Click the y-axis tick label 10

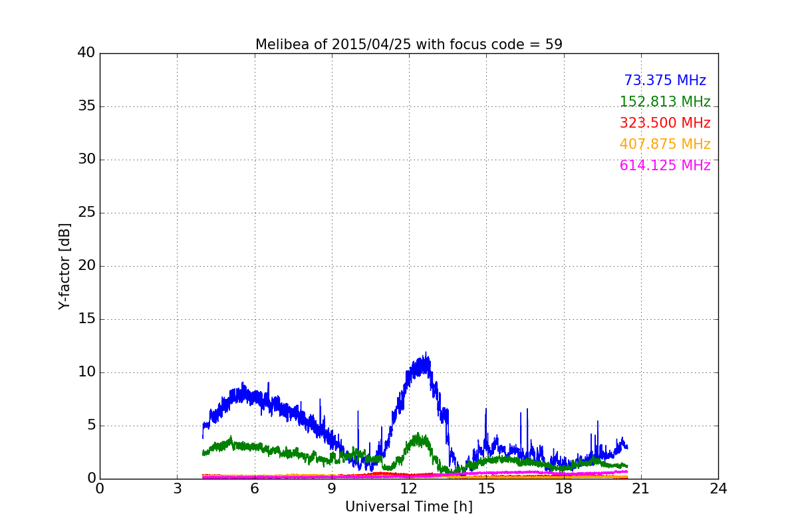click(86, 372)
